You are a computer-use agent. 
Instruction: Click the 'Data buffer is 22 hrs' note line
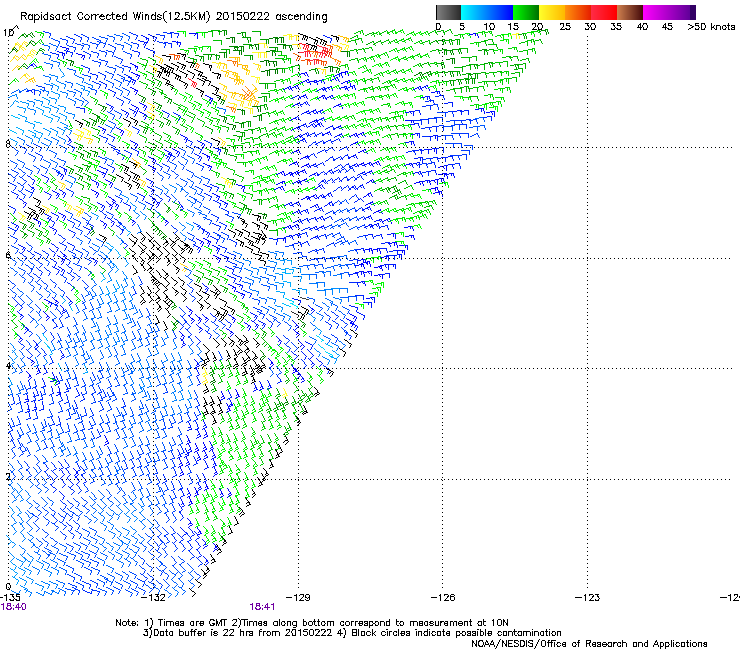pos(352,633)
